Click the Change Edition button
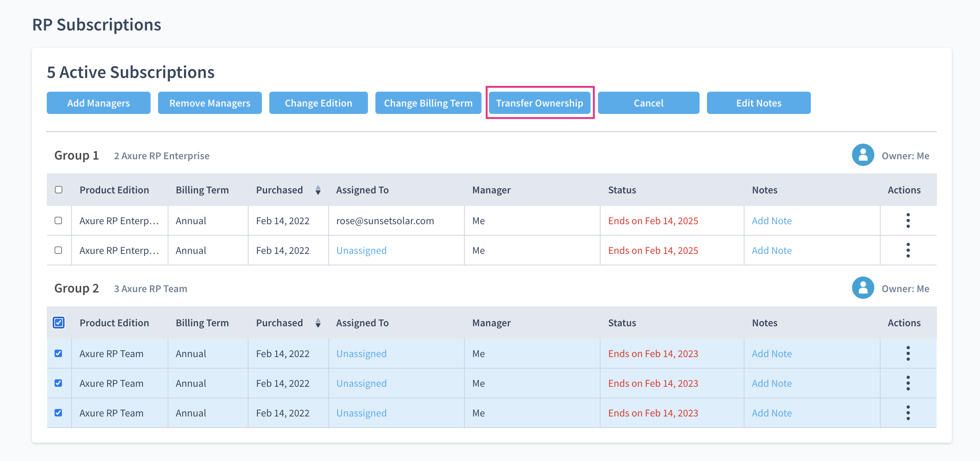Image resolution: width=980 pixels, height=461 pixels. pos(318,103)
